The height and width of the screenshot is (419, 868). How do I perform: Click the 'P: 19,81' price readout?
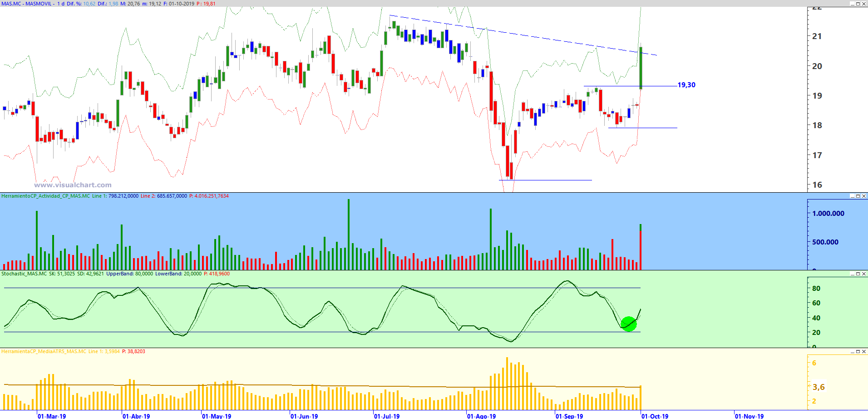[206, 4]
